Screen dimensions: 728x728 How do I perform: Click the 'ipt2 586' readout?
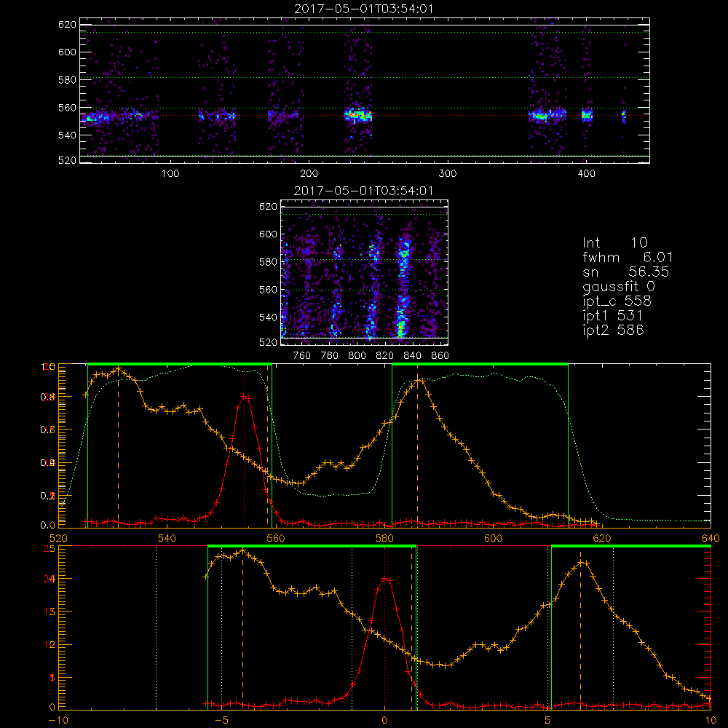coord(613,330)
